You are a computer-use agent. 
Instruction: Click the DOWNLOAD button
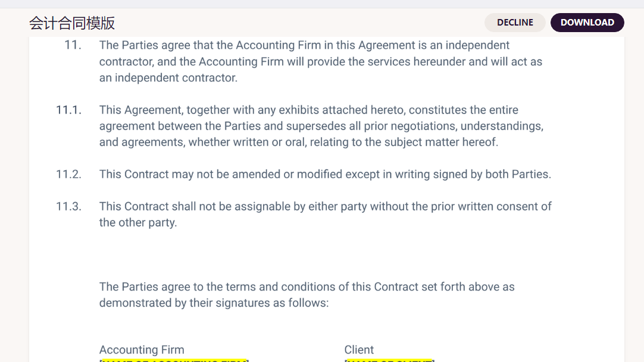(587, 23)
